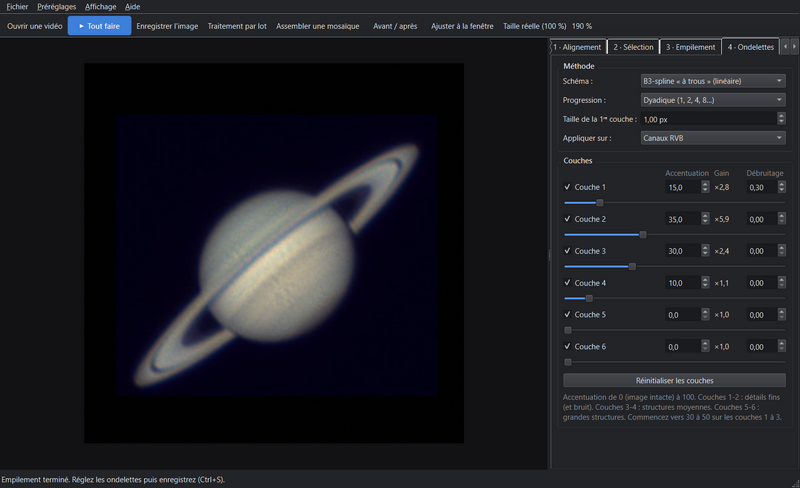The image size is (800, 488).
Task: Click the Couche 1 slider handle
Action: click(x=600, y=203)
